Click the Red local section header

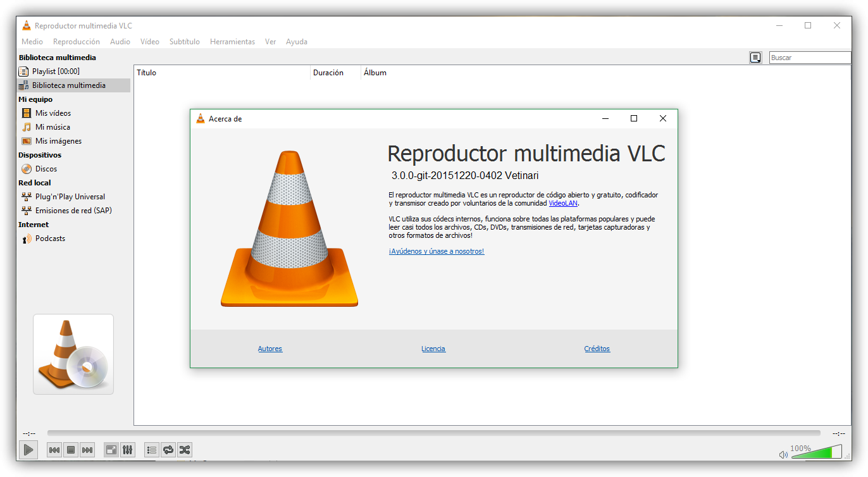point(35,183)
